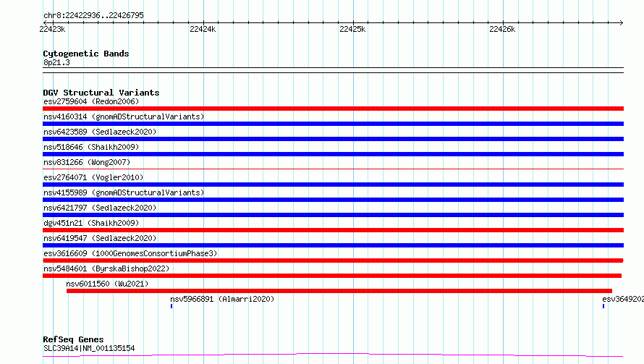Screen dimensions: 644x364
Task: Select red bar beneath dgv451n21 label
Action: point(333,230)
